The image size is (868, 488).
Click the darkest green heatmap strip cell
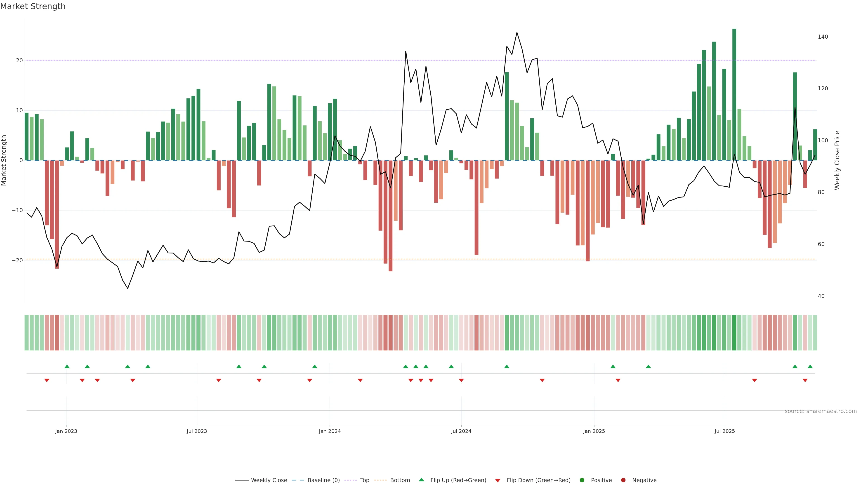[734, 333]
